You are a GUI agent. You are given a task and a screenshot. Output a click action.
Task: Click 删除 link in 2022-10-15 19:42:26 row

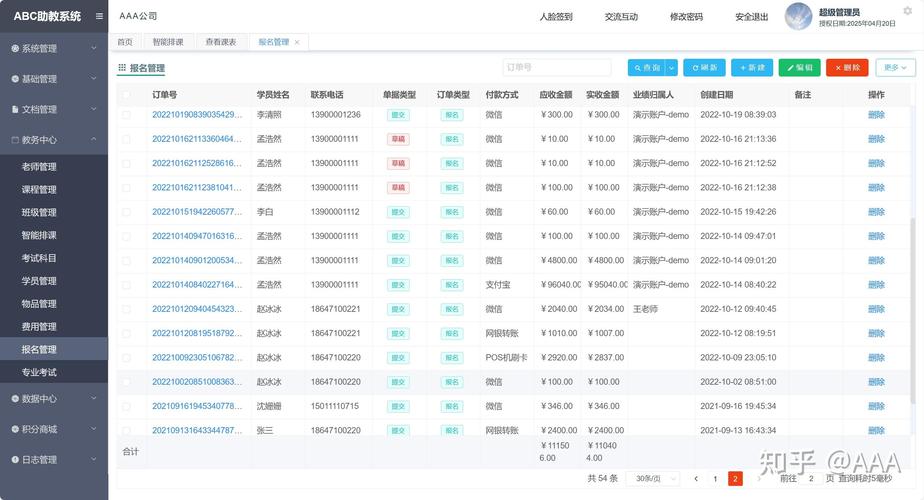(876, 212)
